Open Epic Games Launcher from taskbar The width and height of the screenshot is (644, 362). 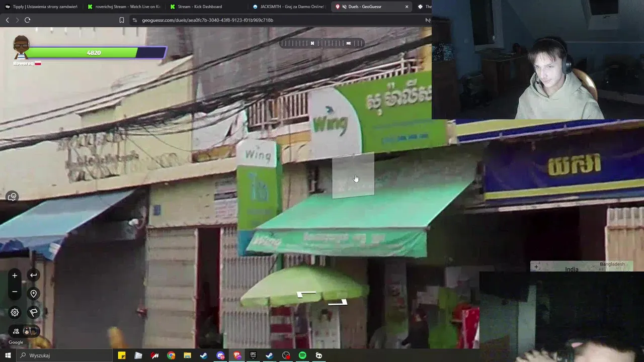[x=253, y=355]
